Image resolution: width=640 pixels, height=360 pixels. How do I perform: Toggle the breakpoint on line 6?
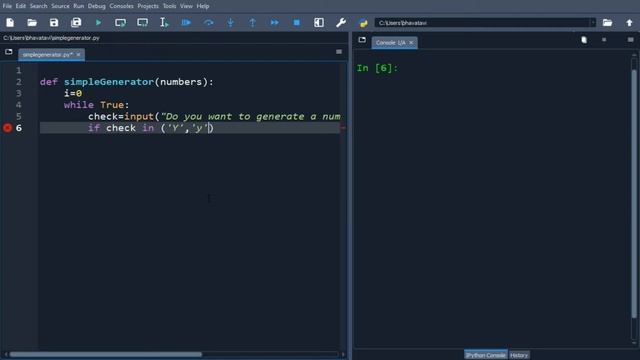7,128
